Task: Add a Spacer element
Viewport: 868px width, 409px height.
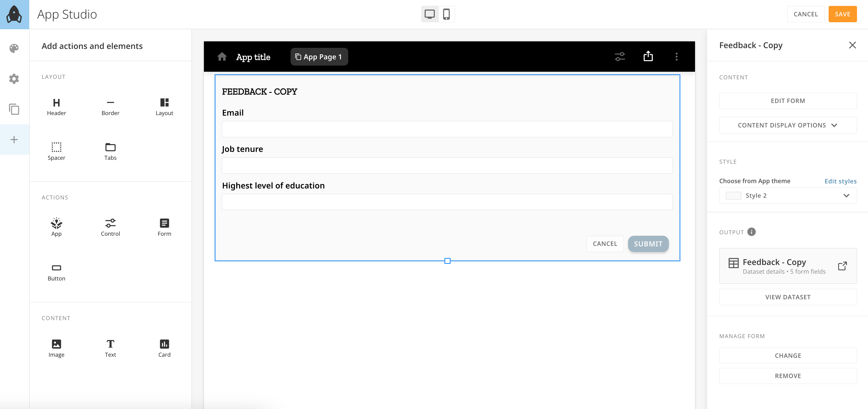Action: 56,151
